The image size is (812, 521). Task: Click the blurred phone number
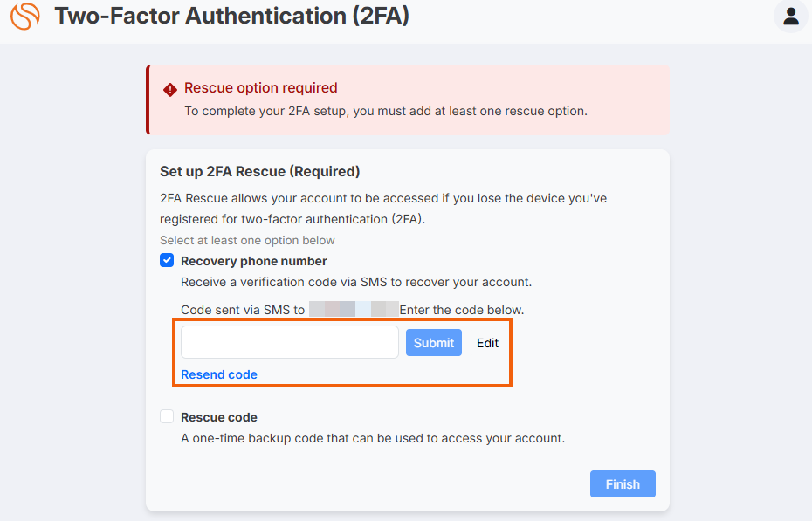[354, 310]
